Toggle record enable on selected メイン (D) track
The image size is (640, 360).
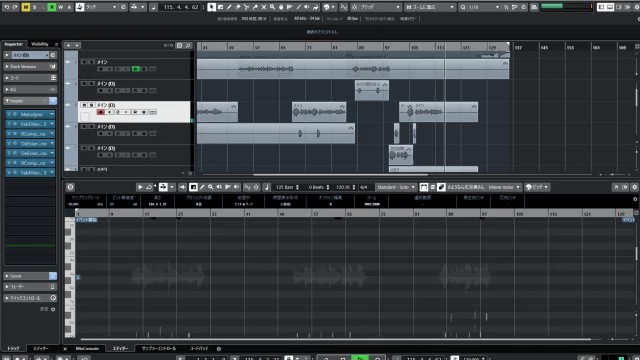coord(100,112)
